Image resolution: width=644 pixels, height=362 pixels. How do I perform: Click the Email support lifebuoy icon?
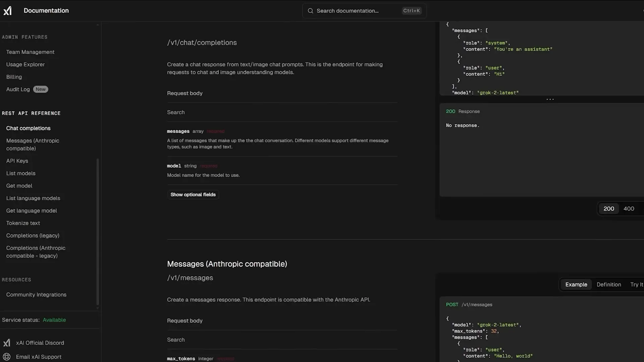[x=7, y=357]
